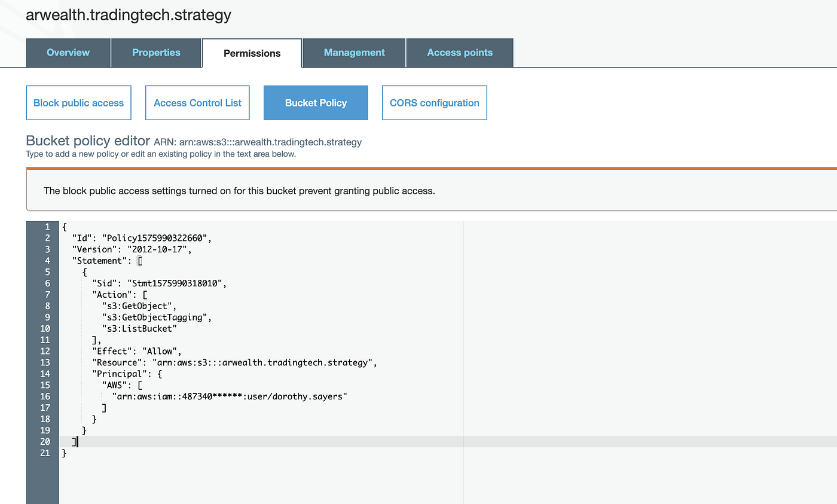The image size is (837, 504).
Task: Switch to the Overview tab
Action: [x=68, y=53]
